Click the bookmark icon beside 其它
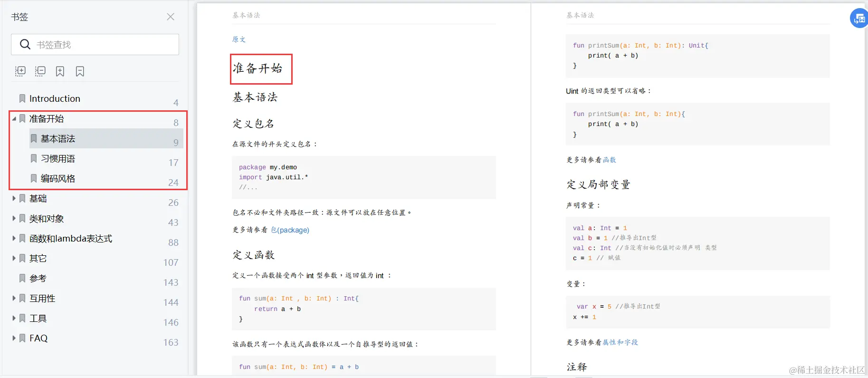868x378 pixels. tap(22, 258)
